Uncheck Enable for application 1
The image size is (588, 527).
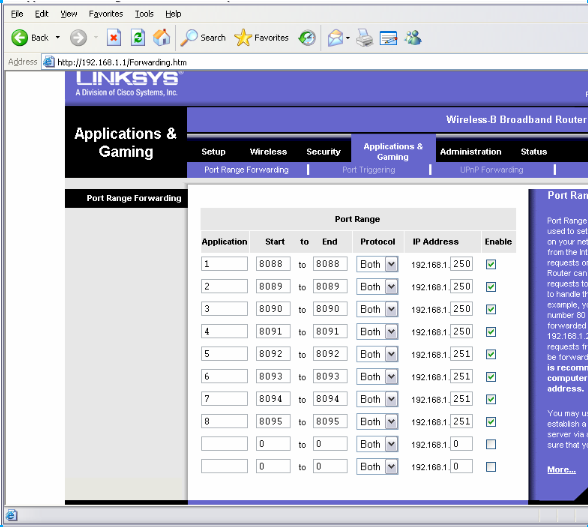490,264
